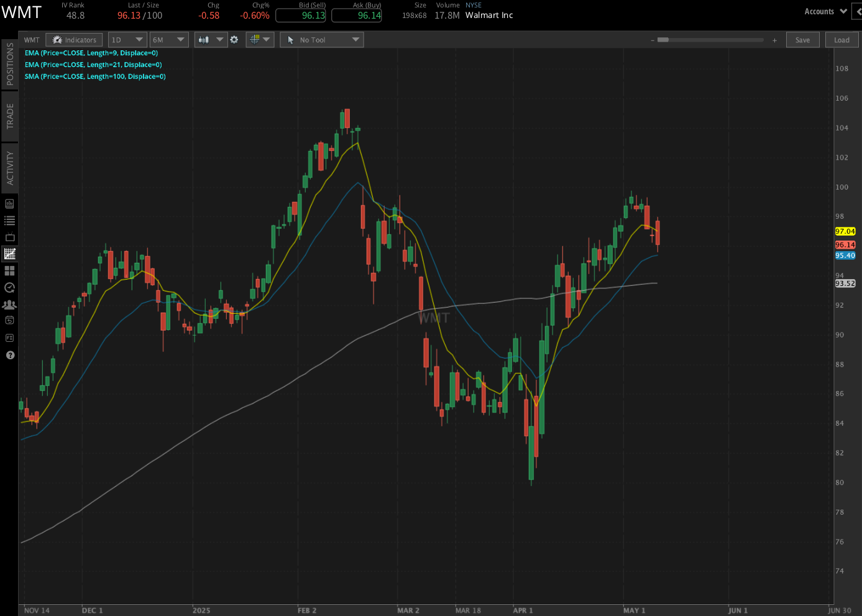Image resolution: width=862 pixels, height=616 pixels.
Task: Click the WMT symbol field in chart toolbar
Action: [32, 40]
